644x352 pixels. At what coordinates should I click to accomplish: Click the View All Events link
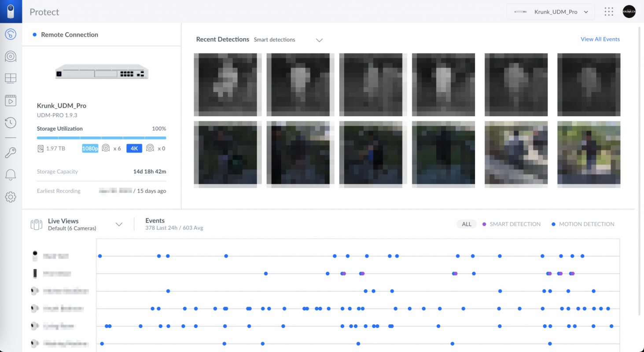point(600,39)
